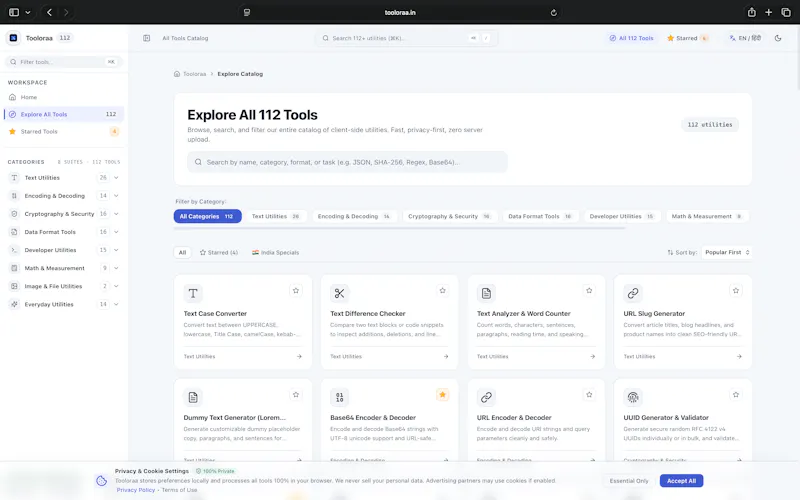
Task: Filter by Data Format Tools pill
Action: tap(540, 216)
